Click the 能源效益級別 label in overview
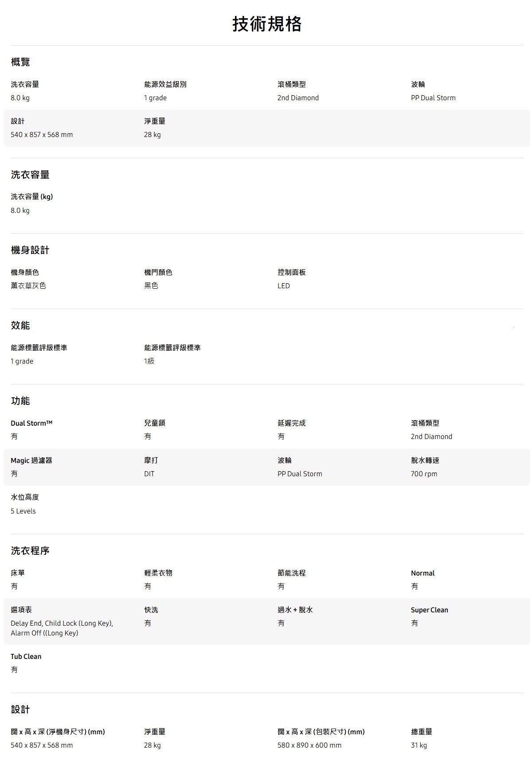Screen dimensions: 532x776 point(165,84)
